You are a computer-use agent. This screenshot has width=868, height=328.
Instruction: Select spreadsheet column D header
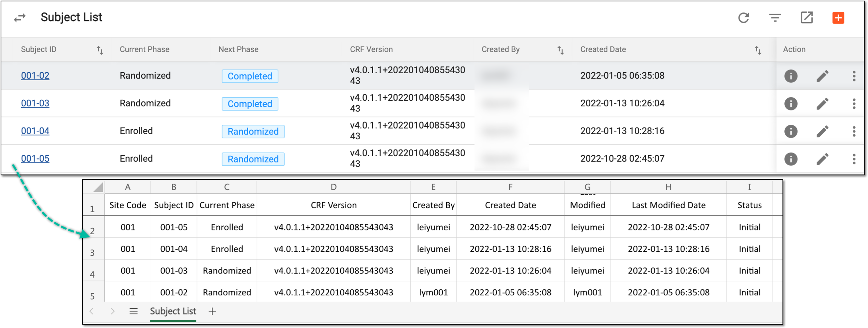[x=333, y=187]
